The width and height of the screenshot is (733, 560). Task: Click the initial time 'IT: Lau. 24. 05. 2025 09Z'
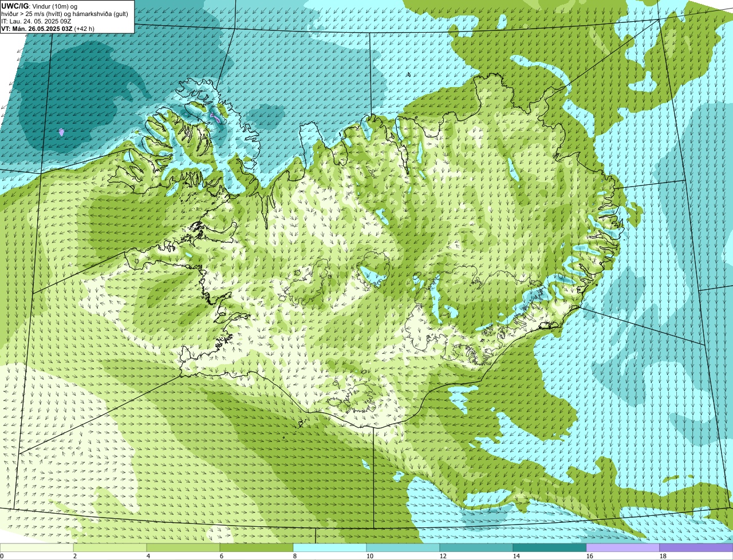click(x=36, y=21)
